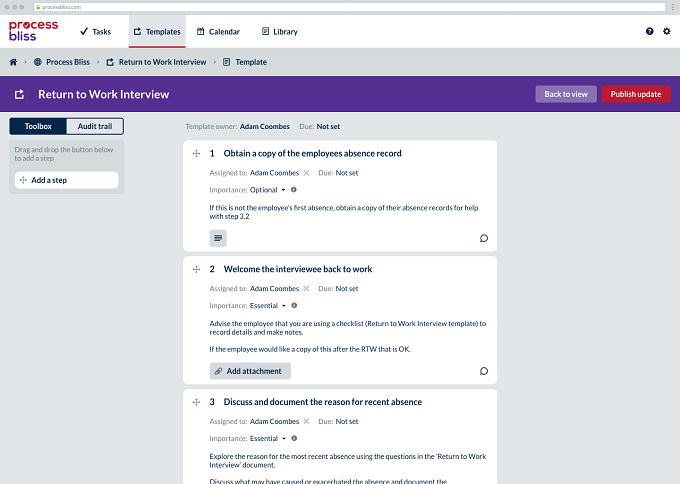Go to the home icon in the breadcrumb
680x484 pixels.
[13, 62]
